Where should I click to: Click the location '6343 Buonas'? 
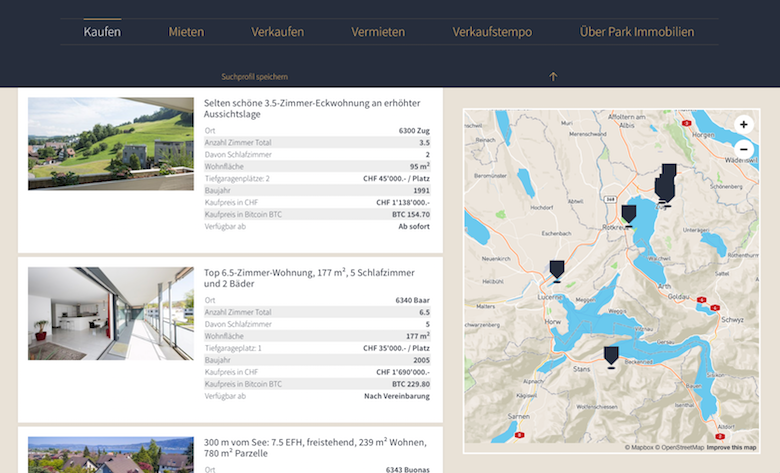pyautogui.click(x=407, y=470)
